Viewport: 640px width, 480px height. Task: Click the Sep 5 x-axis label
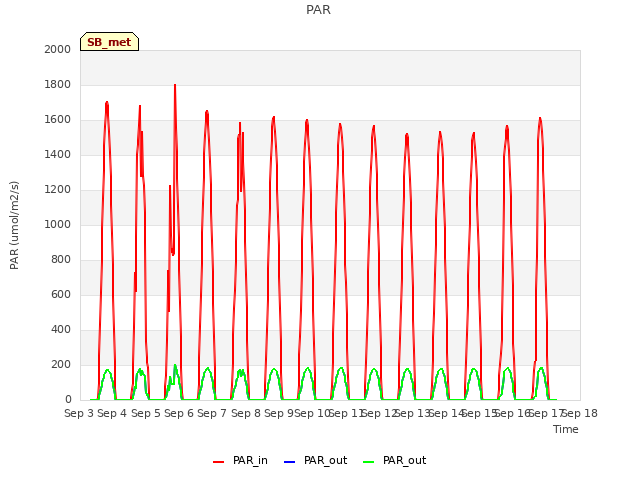click(x=146, y=413)
